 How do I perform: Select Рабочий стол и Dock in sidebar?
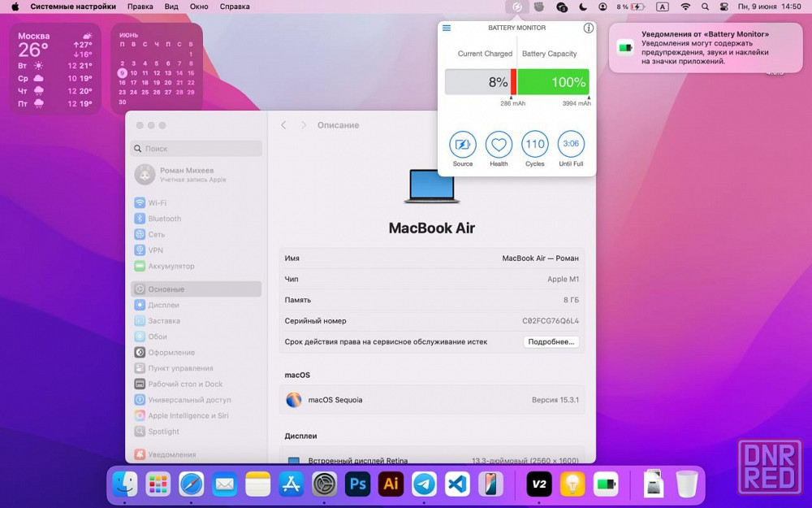[x=197, y=384]
